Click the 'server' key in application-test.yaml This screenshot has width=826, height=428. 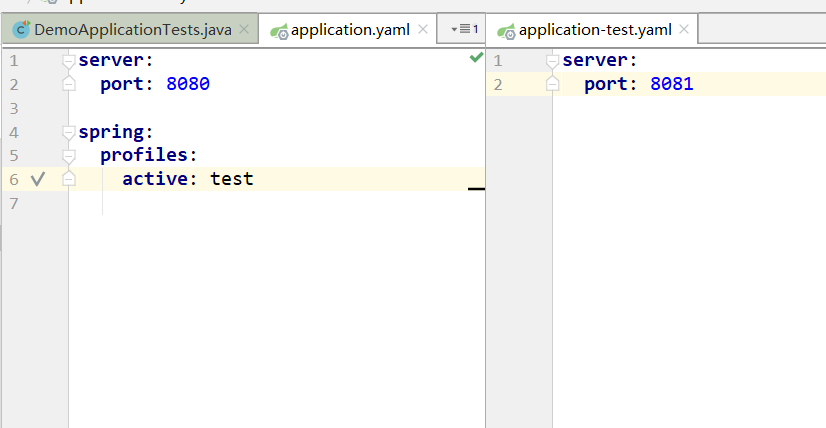pyautogui.click(x=595, y=60)
